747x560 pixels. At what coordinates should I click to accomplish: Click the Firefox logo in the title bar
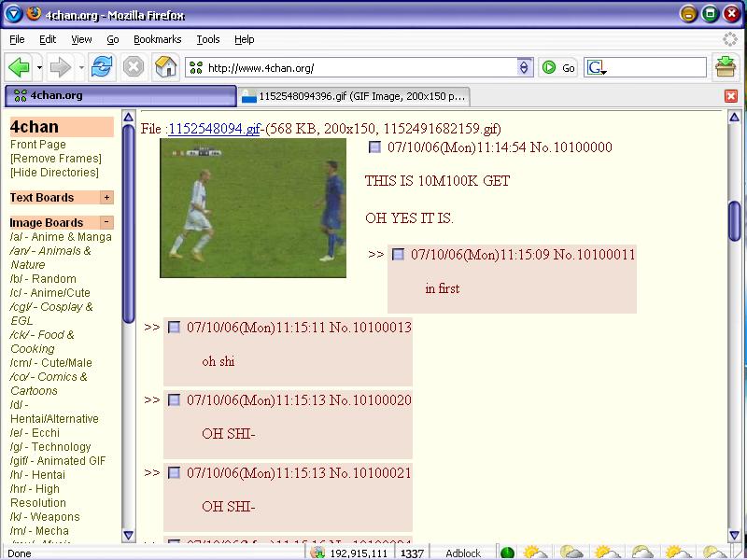[34, 13]
